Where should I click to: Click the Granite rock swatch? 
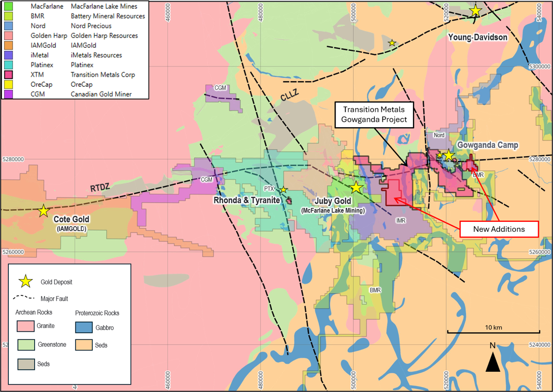25,326
